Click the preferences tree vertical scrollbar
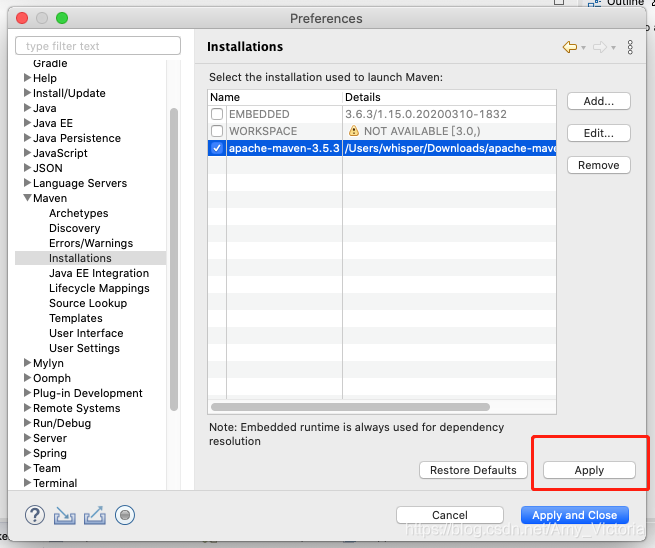Viewport: 655px width, 548px height. click(174, 259)
